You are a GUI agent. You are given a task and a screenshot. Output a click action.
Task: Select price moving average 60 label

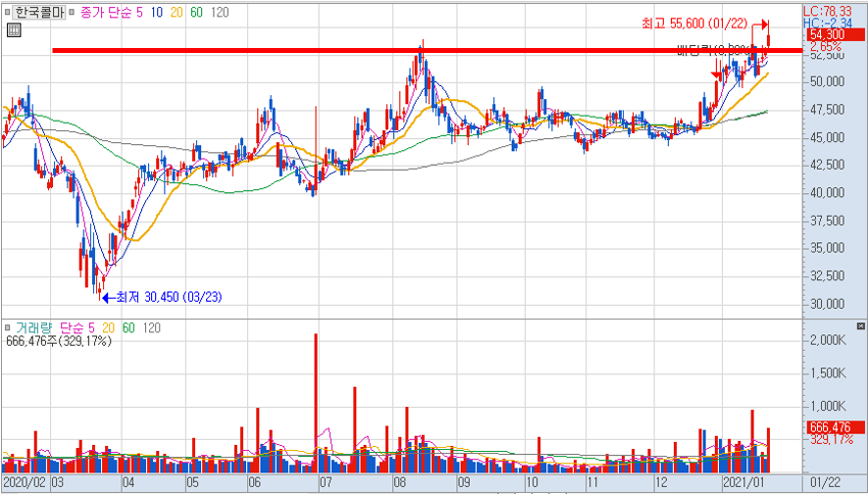pyautogui.click(x=196, y=12)
